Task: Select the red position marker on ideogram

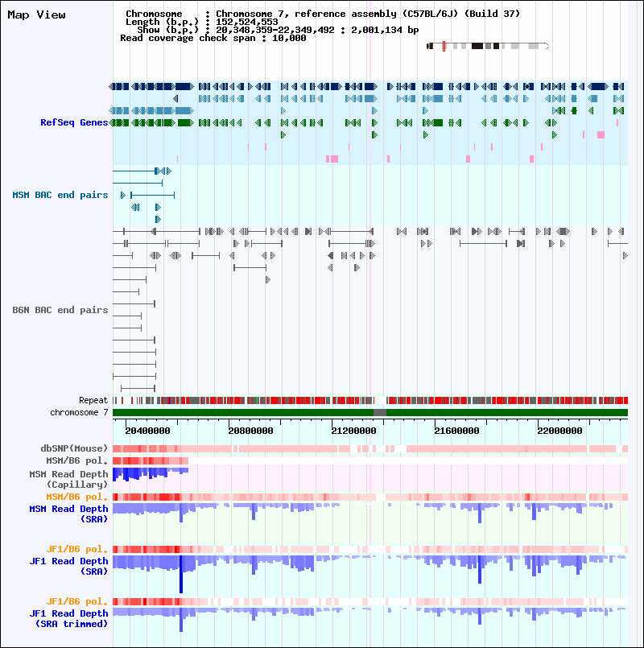Action: (x=444, y=46)
